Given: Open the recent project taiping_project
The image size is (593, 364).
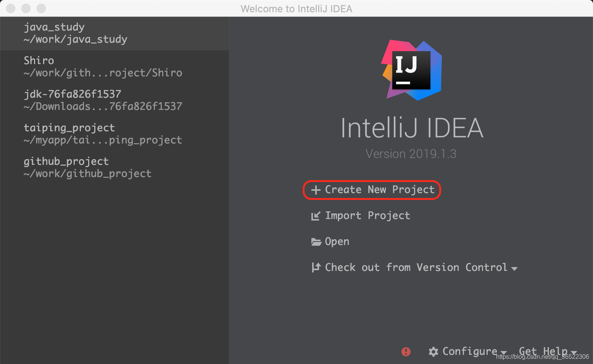Looking at the screenshot, I should click(114, 134).
